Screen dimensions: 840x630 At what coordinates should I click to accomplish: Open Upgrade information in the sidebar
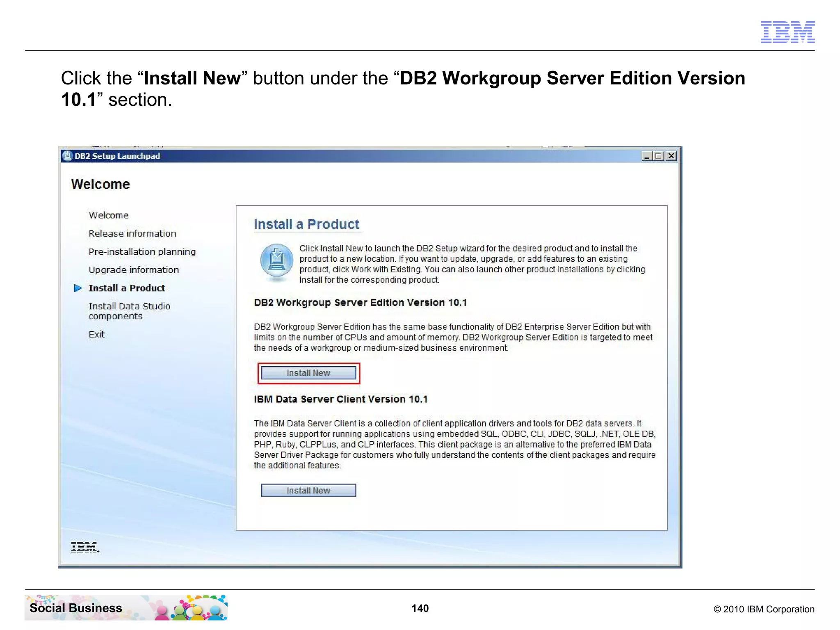tap(134, 270)
